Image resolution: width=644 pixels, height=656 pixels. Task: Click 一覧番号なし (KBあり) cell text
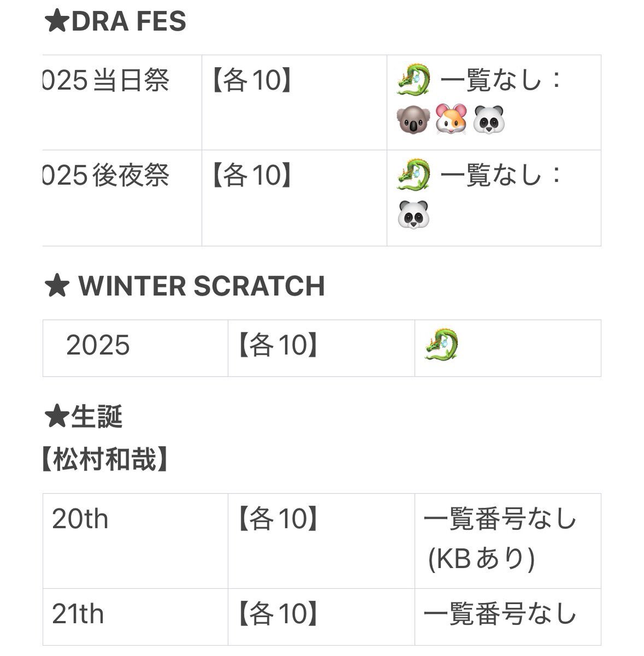[x=500, y=538]
